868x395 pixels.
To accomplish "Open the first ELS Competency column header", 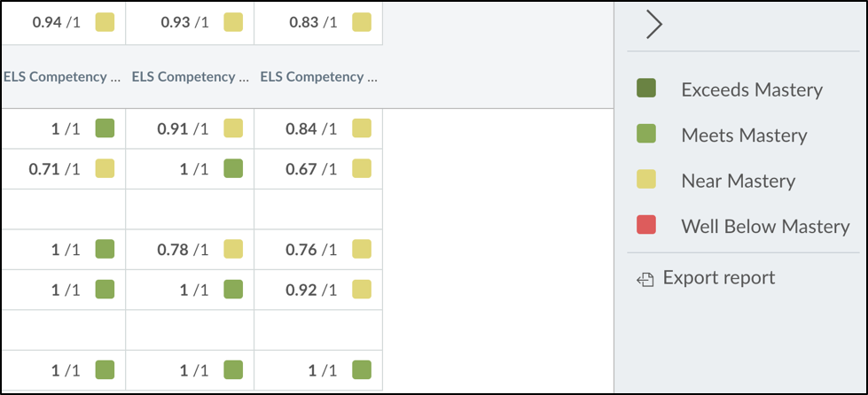I will coord(62,77).
